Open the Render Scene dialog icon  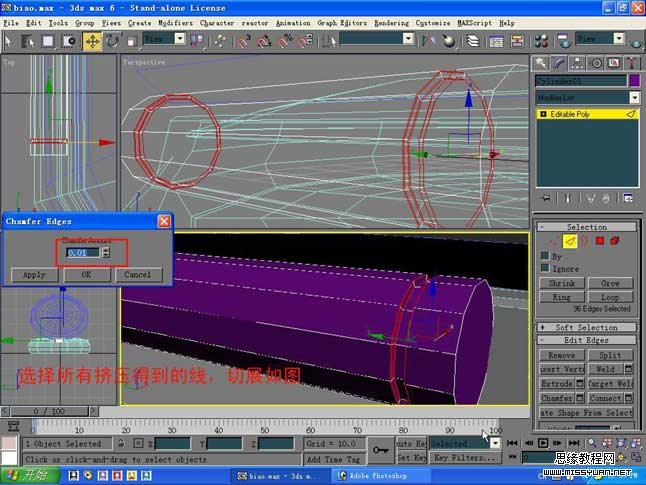point(564,41)
